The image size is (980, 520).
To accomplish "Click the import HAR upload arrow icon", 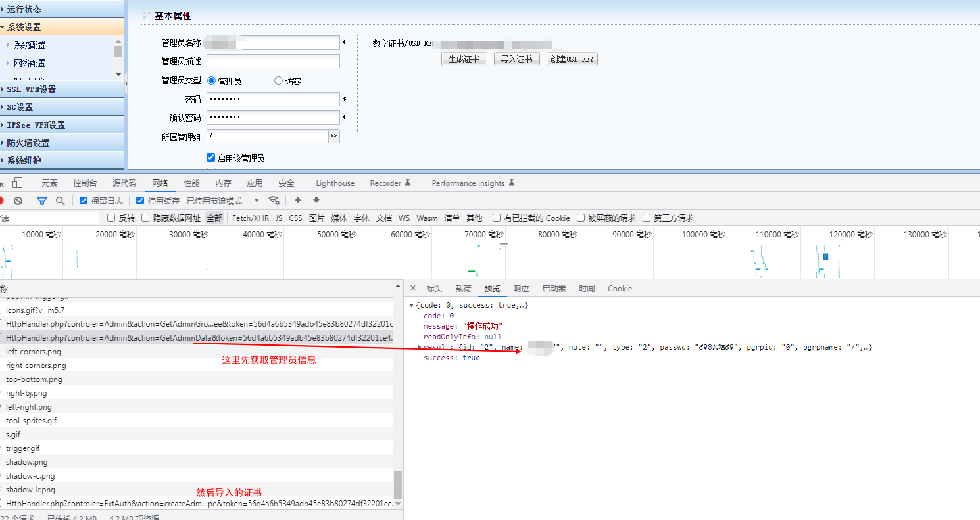I will (298, 201).
